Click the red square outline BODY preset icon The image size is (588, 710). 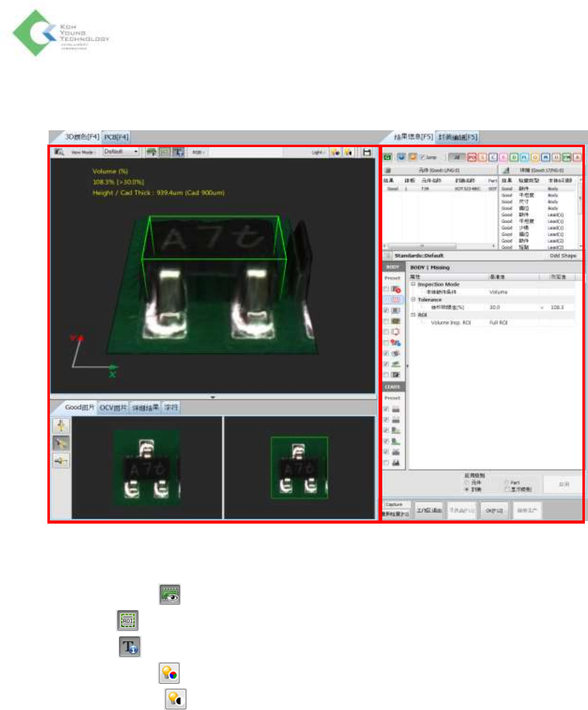(x=396, y=332)
